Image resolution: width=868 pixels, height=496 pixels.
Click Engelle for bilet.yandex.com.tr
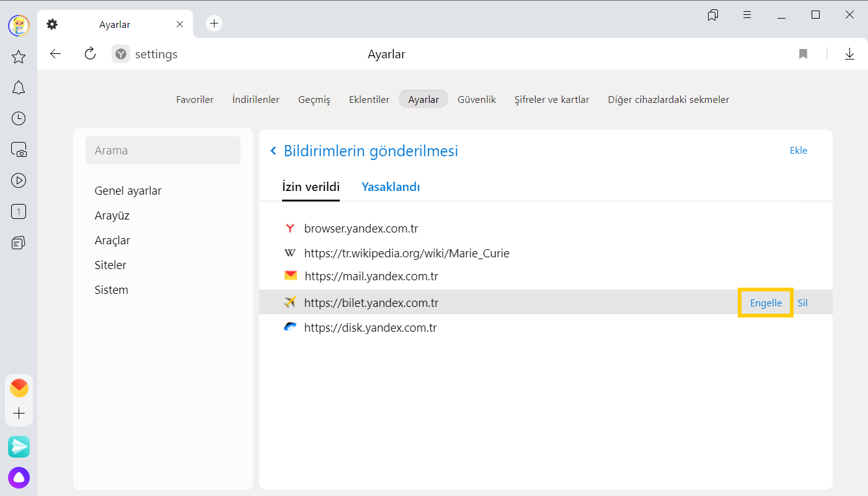click(x=766, y=303)
